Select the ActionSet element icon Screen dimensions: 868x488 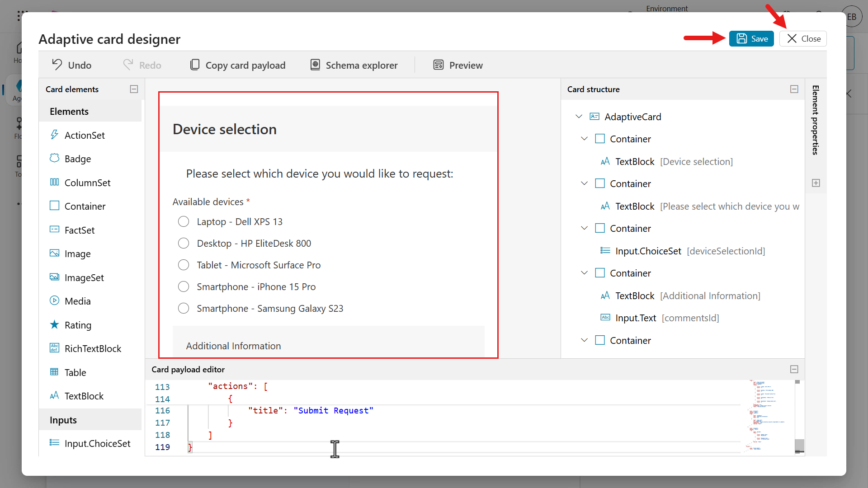click(54, 135)
